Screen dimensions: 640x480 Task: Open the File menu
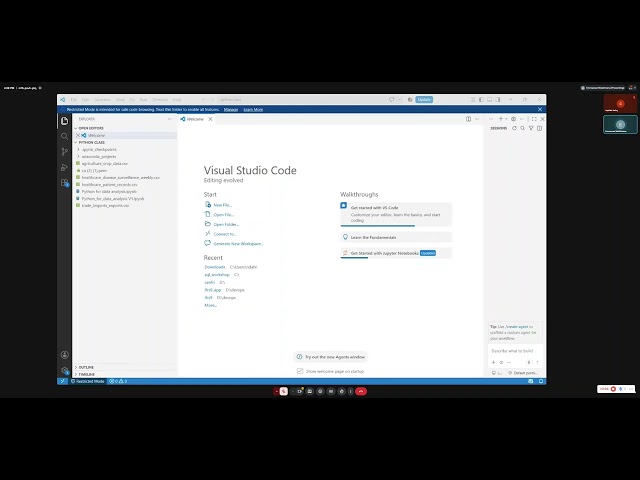click(74, 100)
